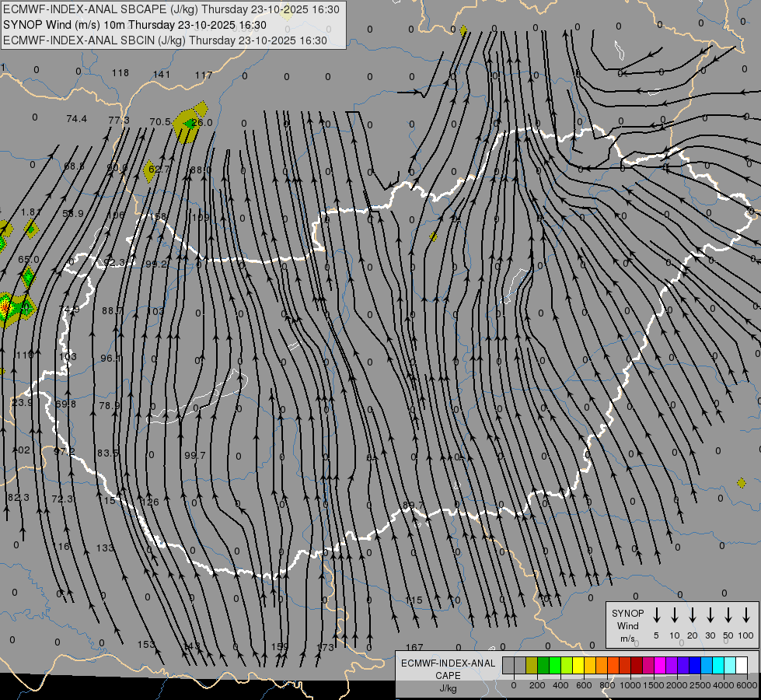The height and width of the screenshot is (700, 761).
Task: Select the magenta CAPE legend swatch
Action: (x=660, y=666)
